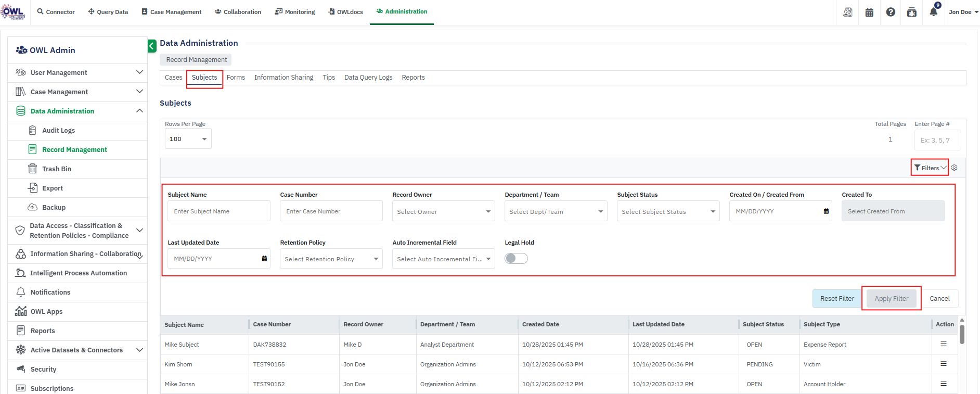Open calendar picker for Last Updated Date

click(264, 259)
